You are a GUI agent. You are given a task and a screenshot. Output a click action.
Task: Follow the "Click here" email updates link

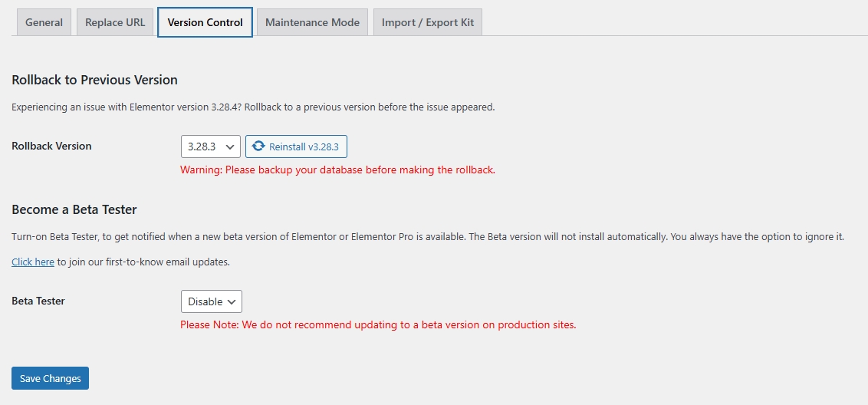click(33, 262)
